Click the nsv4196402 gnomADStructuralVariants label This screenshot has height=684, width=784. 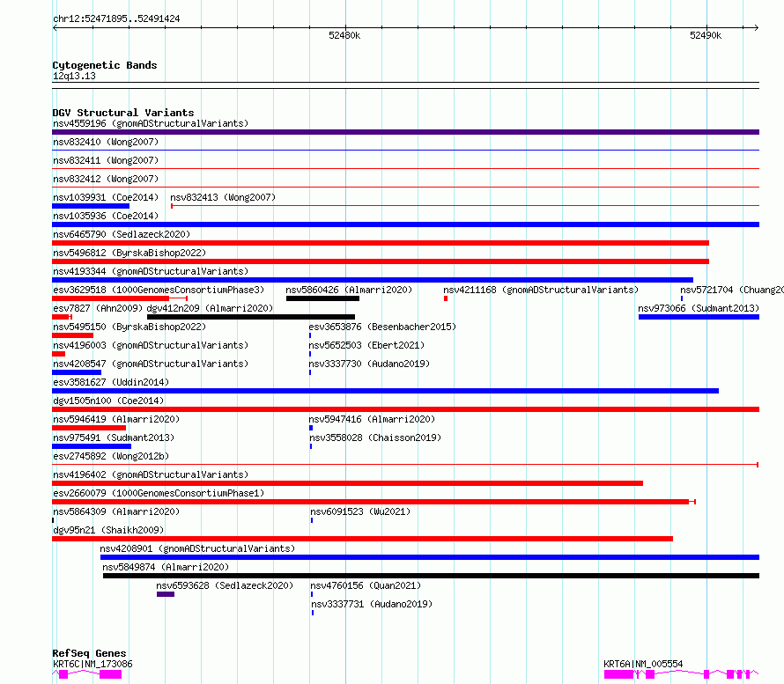coord(151,474)
